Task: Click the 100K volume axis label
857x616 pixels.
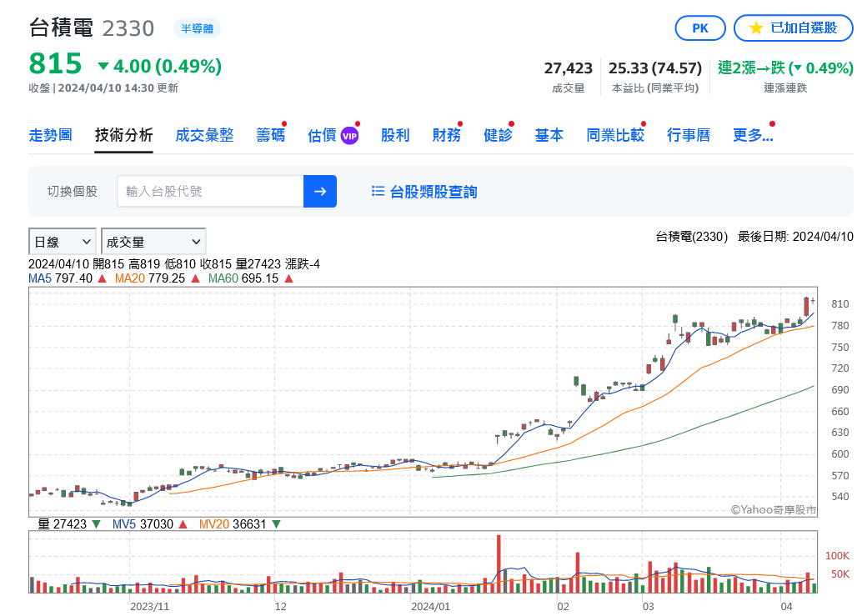Action: (837, 556)
